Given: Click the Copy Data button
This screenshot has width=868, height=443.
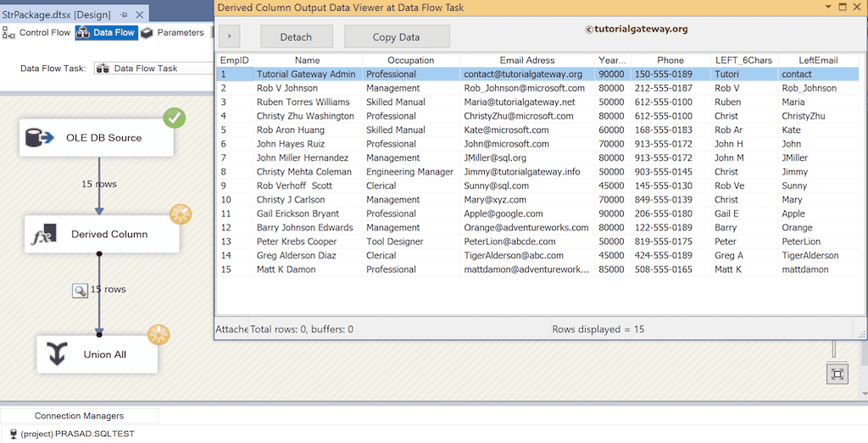Looking at the screenshot, I should pyautogui.click(x=397, y=37).
